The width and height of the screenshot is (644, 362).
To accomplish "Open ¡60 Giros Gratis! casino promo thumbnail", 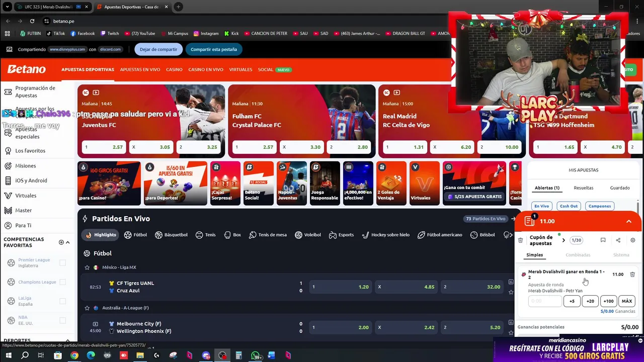I will pos(109,183).
